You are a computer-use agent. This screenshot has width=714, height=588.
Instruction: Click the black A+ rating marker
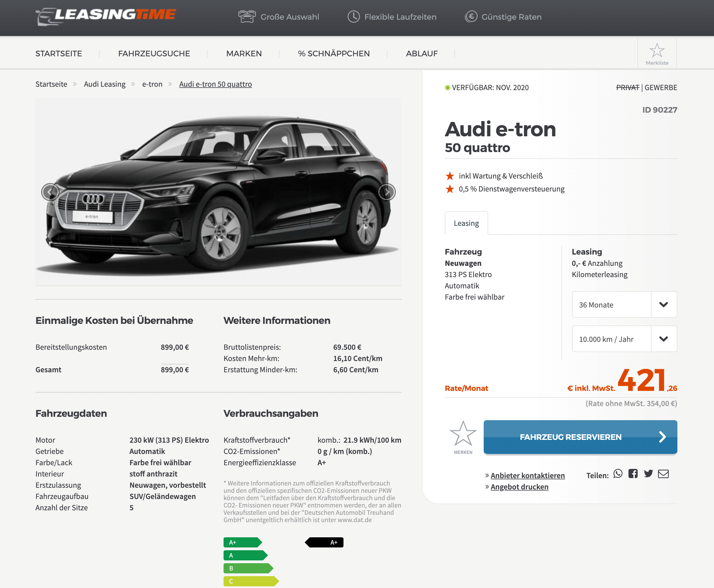tap(324, 542)
